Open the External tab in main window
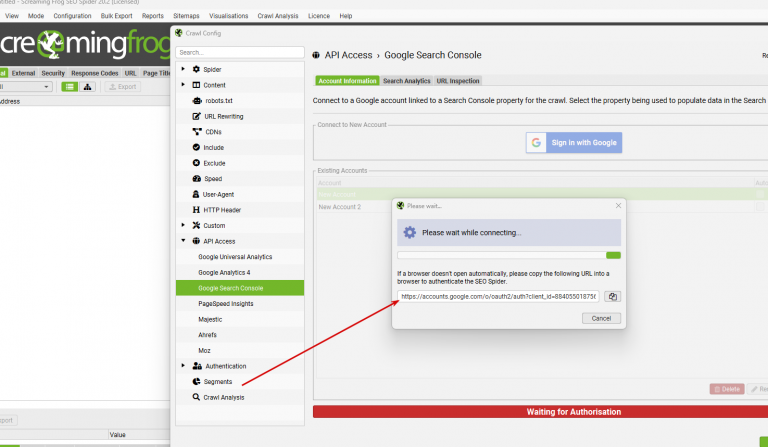This screenshot has width=768, height=447. [x=24, y=73]
